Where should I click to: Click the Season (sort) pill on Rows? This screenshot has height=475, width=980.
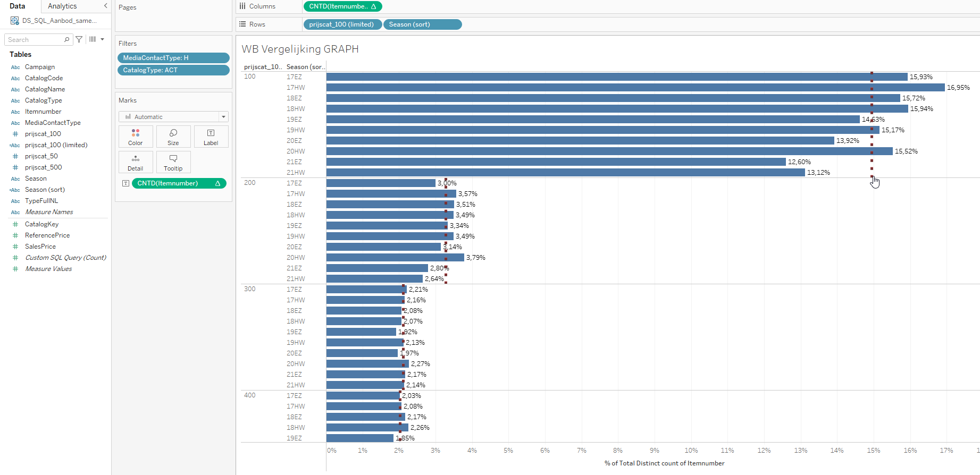(422, 24)
